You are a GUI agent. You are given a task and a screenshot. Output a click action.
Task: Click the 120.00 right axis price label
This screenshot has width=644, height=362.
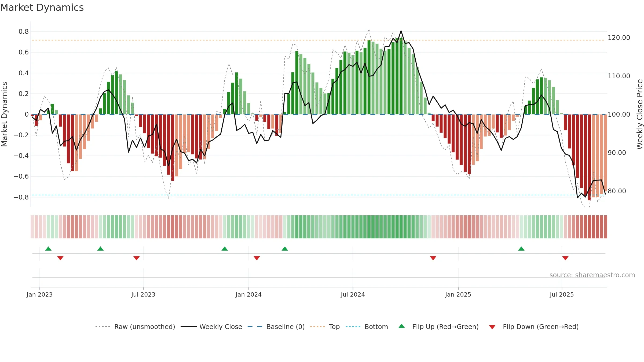[619, 38]
